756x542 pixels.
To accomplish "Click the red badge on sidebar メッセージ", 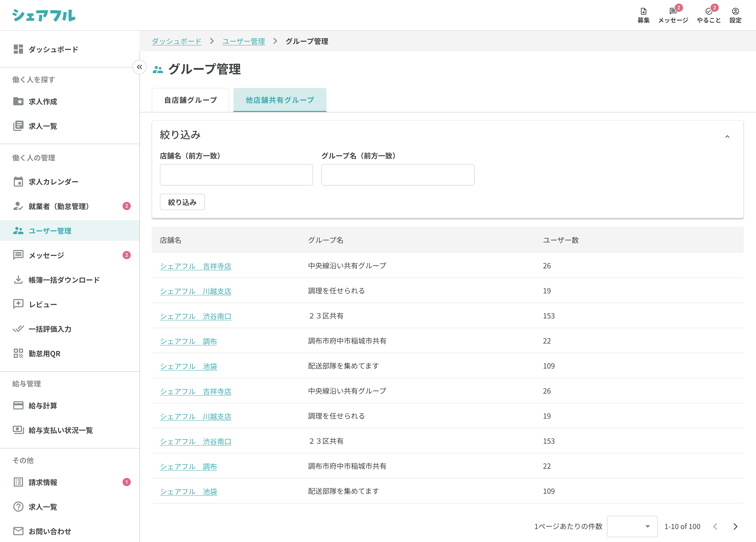I will point(126,255).
